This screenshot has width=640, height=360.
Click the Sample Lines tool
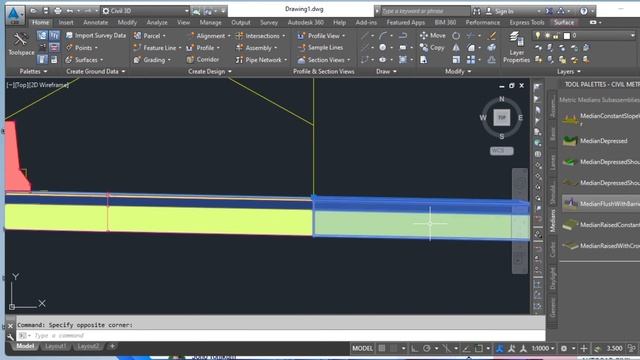[x=320, y=48]
